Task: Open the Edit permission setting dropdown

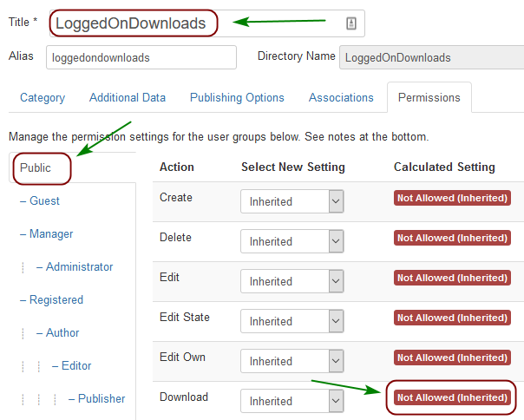Action: tap(292, 281)
